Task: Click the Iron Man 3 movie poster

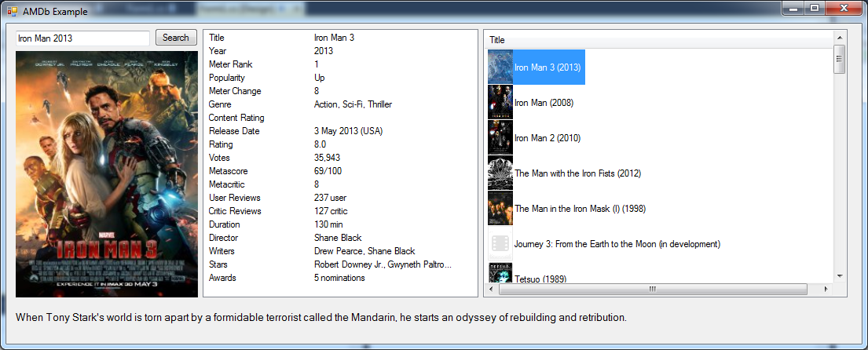Action: (x=107, y=174)
